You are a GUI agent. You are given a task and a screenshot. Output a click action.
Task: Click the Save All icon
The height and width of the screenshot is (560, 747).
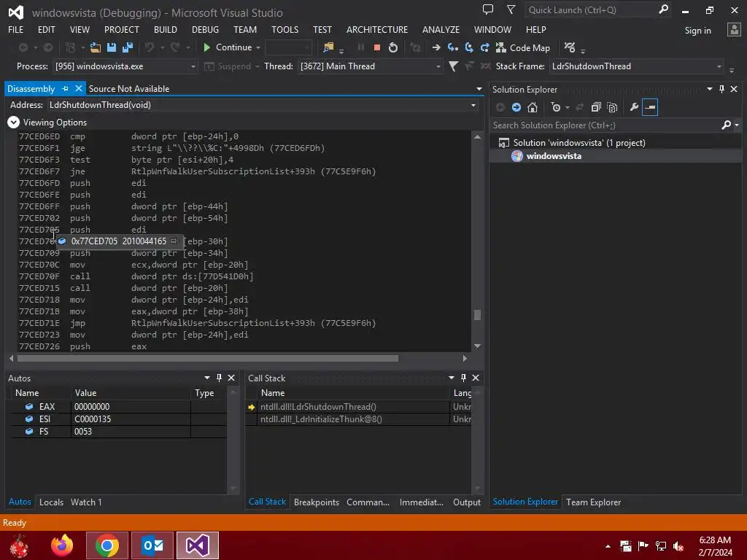(x=128, y=47)
